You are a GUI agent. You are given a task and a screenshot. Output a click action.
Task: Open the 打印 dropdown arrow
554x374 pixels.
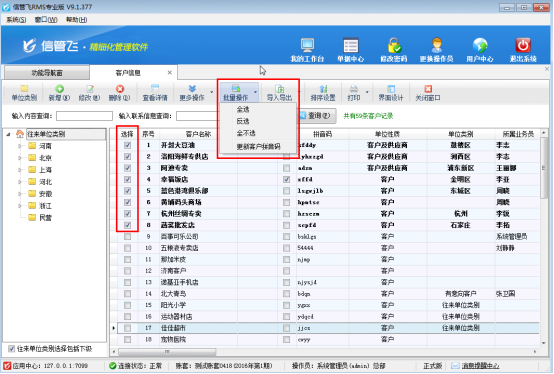(x=367, y=92)
